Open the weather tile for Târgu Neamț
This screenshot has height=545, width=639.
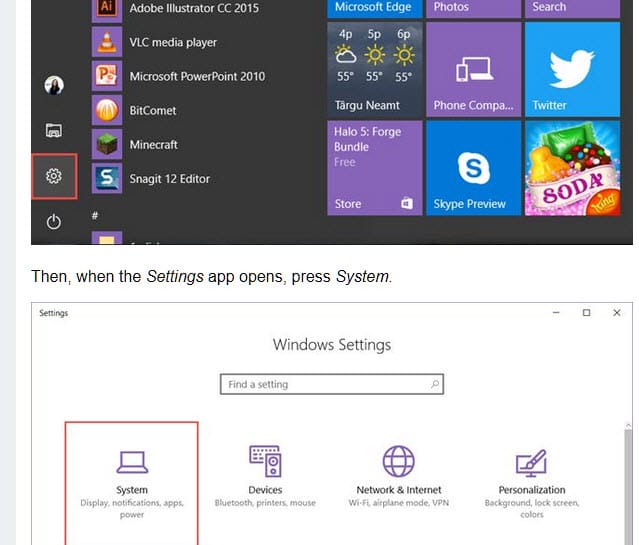click(375, 69)
